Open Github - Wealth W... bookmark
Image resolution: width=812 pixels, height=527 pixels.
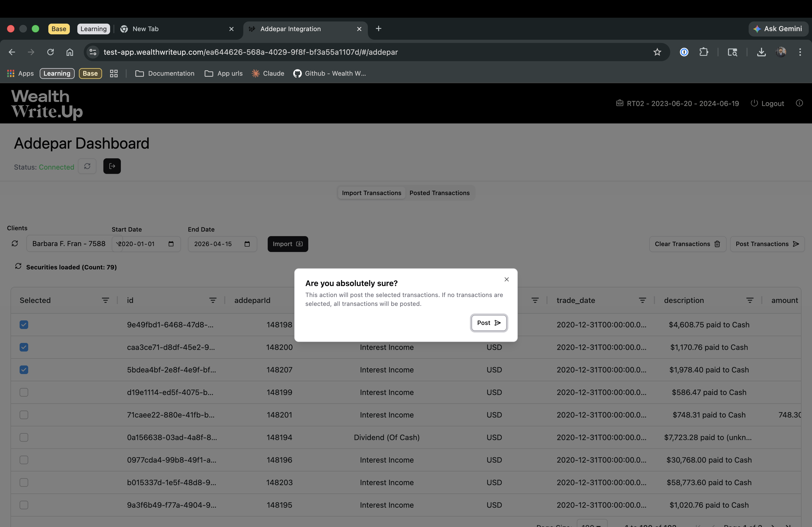pos(329,73)
